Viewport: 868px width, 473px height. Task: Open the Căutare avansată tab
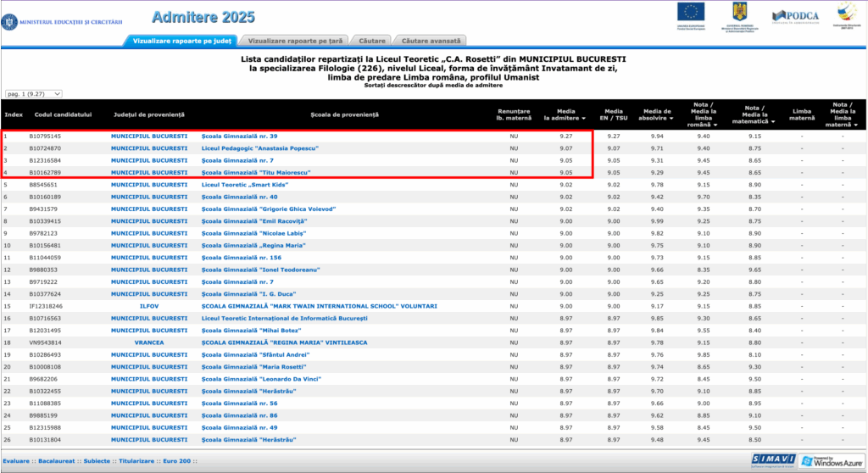[431, 40]
